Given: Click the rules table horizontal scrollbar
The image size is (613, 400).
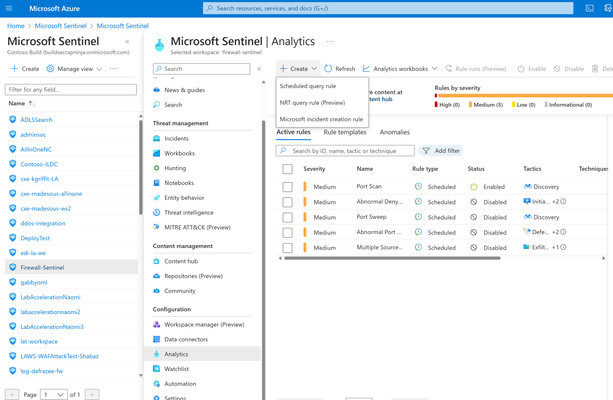Looking at the screenshot, I should (392, 258).
